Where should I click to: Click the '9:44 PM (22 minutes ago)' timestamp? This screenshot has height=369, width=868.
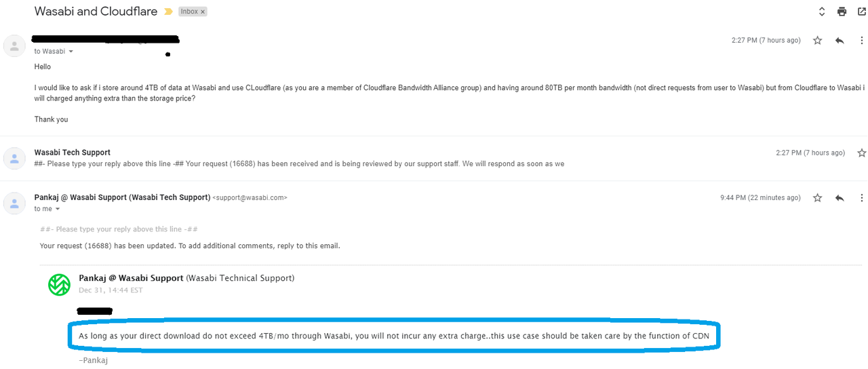click(x=760, y=198)
